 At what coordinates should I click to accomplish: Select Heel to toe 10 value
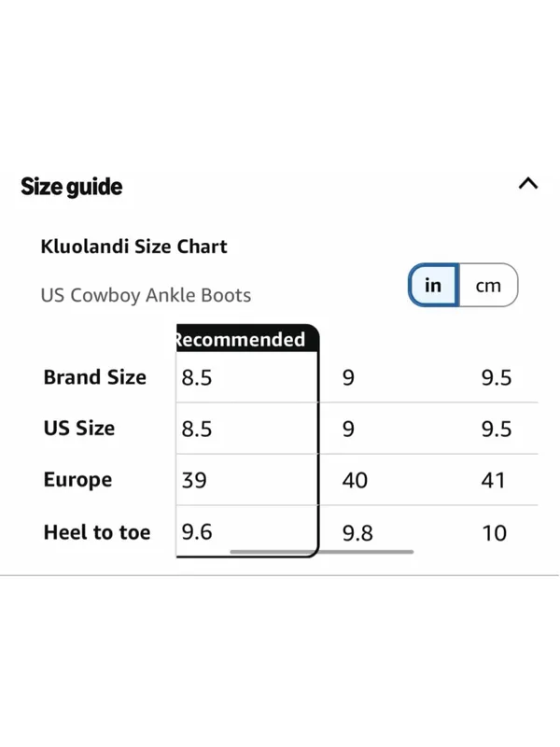point(495,533)
